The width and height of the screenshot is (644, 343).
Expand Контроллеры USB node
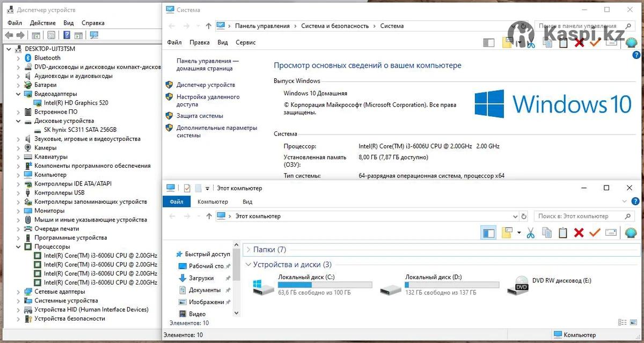18,192
